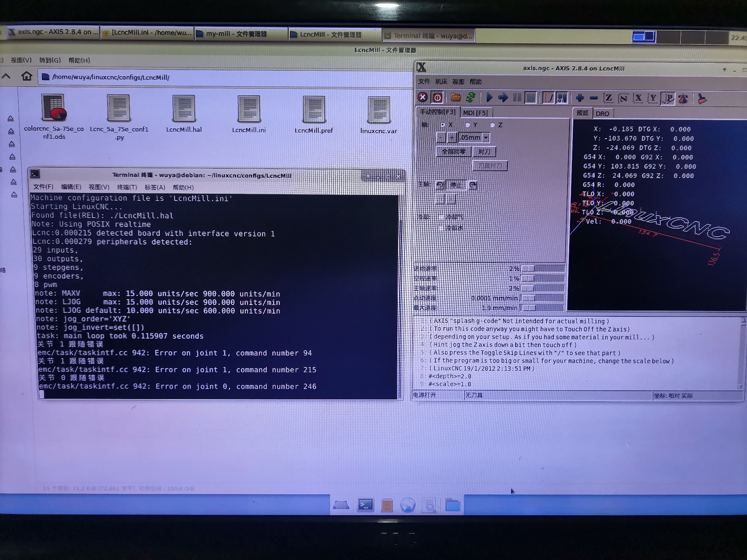Open 视图 menu in AXIS window
747x560 pixels.
click(458, 82)
